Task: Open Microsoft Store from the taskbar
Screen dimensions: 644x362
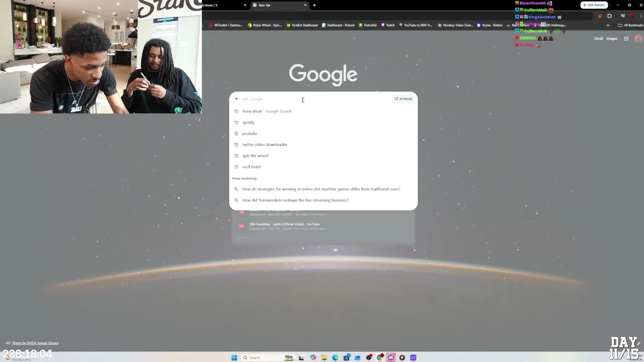Action: [346, 357]
